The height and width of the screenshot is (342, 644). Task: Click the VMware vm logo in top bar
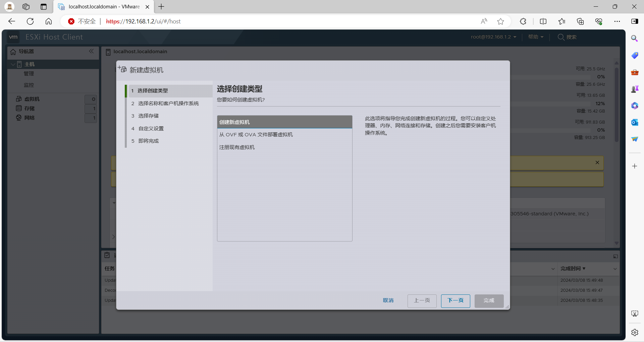[13, 37]
